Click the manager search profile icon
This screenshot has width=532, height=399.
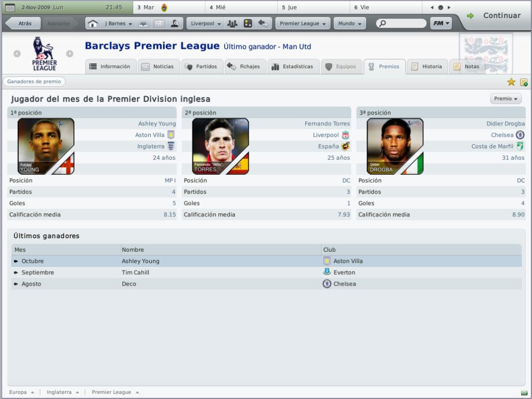175,23
